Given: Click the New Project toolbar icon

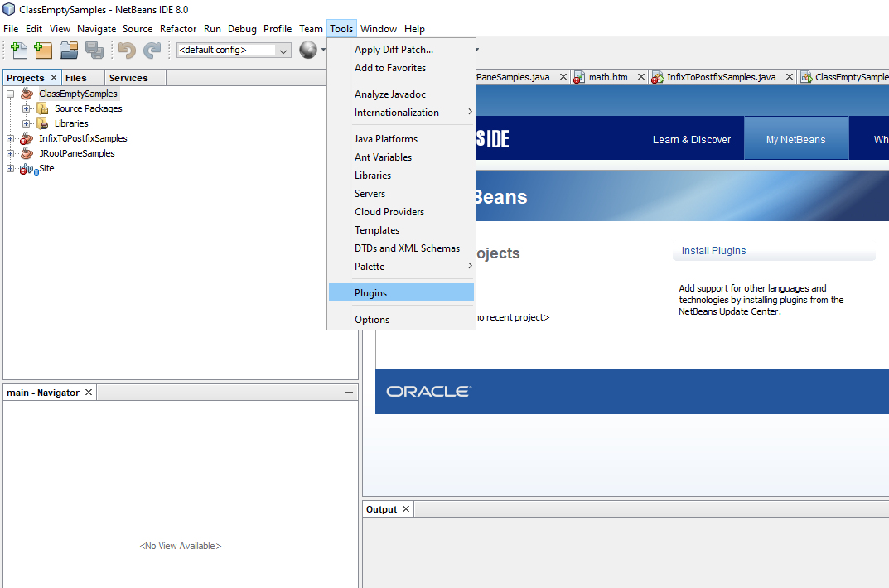Looking at the screenshot, I should [x=43, y=51].
